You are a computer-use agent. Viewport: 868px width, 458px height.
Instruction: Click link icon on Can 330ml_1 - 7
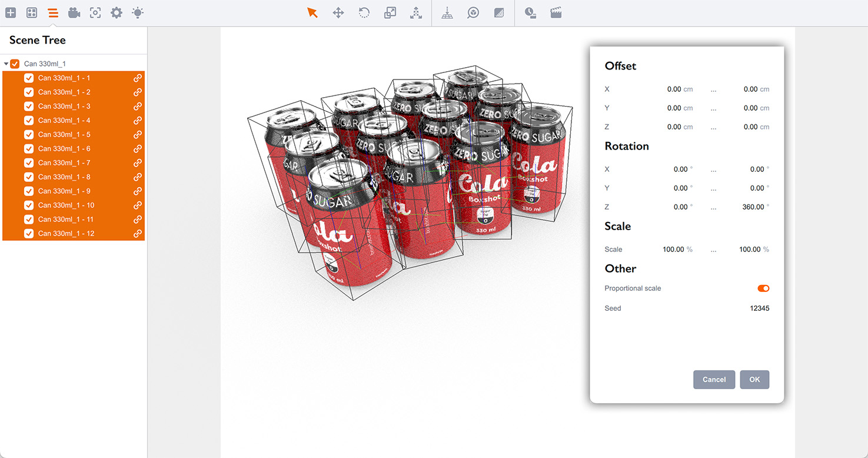coord(138,162)
